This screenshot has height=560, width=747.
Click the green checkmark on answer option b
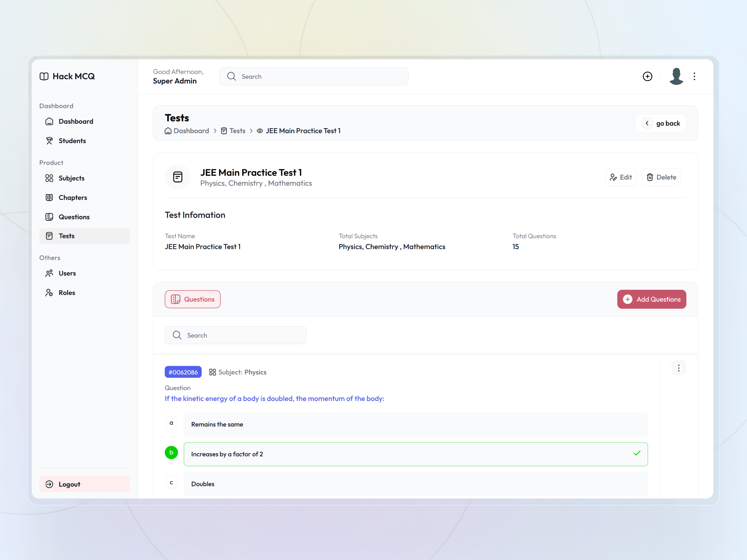coord(637,453)
